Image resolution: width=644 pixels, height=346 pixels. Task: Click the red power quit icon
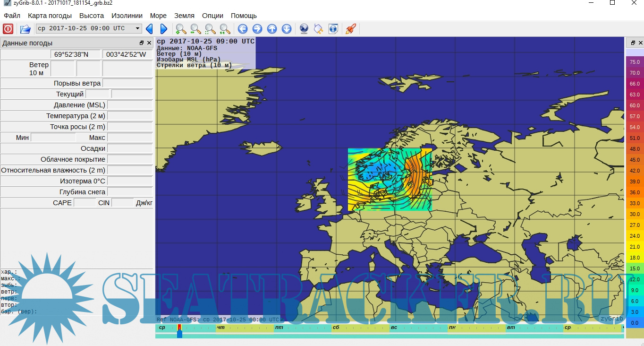point(8,29)
